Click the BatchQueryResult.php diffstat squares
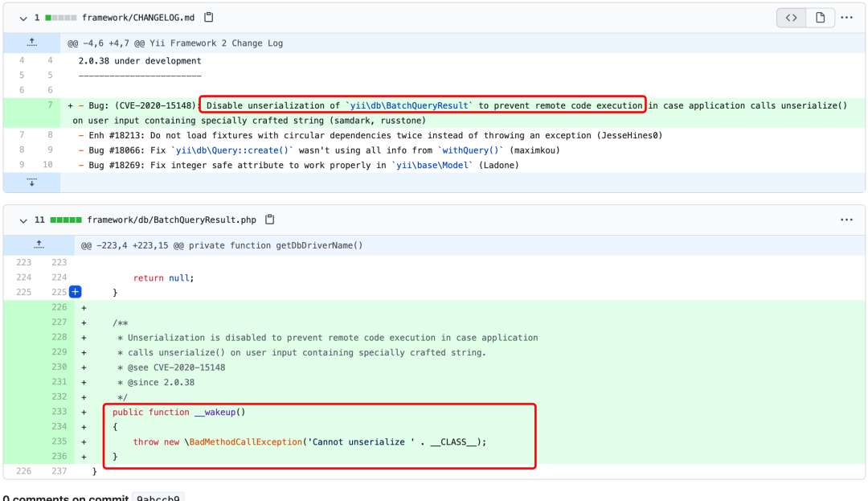Screen dimensions: 868x501 (x=65, y=220)
